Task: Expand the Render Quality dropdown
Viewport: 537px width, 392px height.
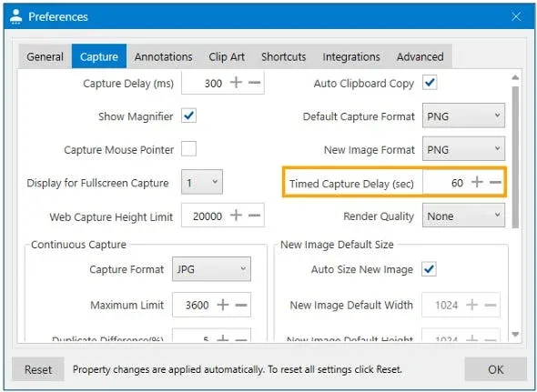Action: click(x=463, y=216)
